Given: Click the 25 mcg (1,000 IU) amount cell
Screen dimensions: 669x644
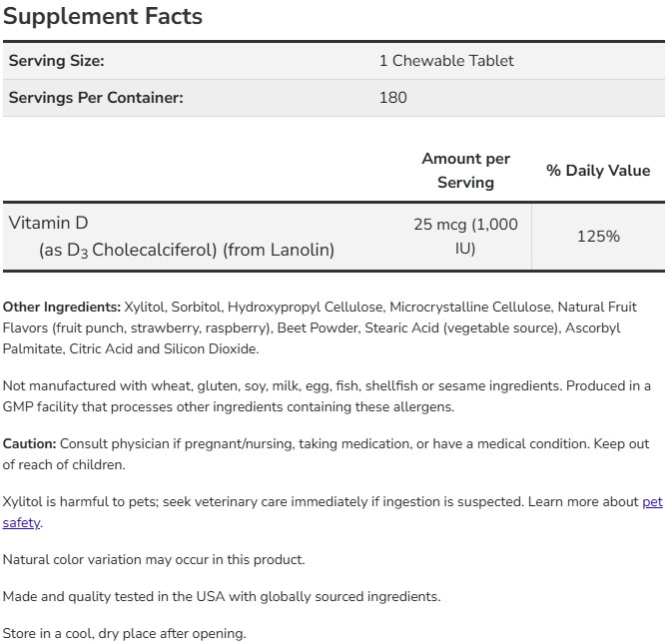Looking at the screenshot, I should (x=465, y=237).
